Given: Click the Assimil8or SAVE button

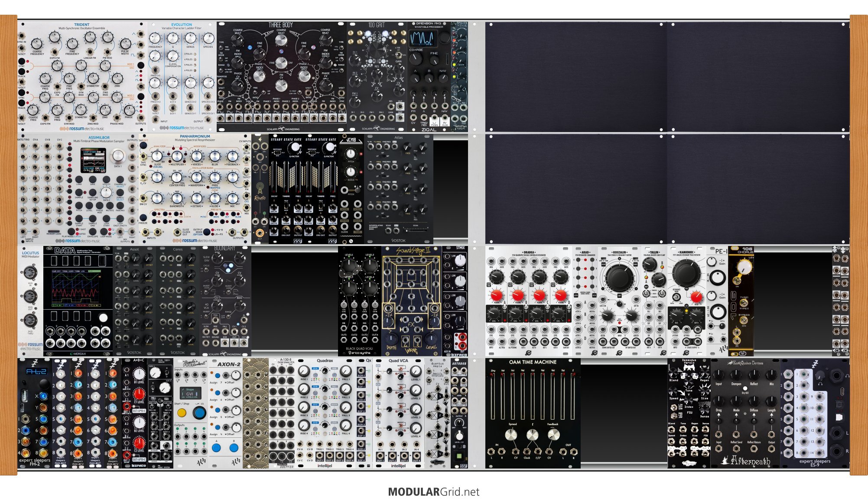Looking at the screenshot, I should pyautogui.click(x=93, y=178).
